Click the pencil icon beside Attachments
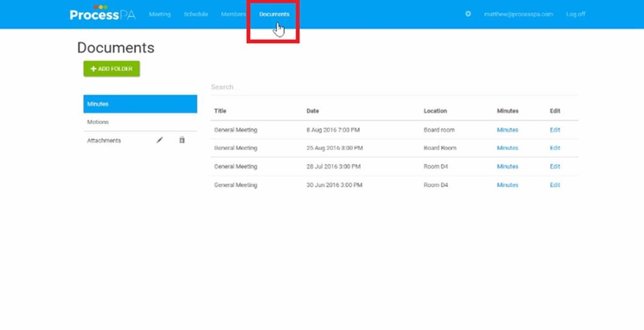The height and width of the screenshot is (330, 644). pyautogui.click(x=160, y=140)
